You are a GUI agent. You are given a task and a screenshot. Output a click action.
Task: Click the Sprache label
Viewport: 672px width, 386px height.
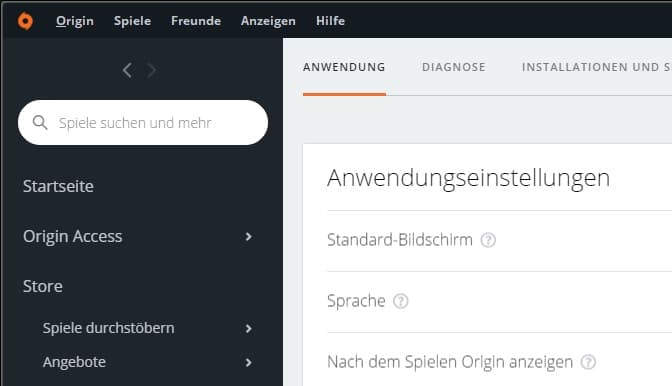[x=356, y=301]
